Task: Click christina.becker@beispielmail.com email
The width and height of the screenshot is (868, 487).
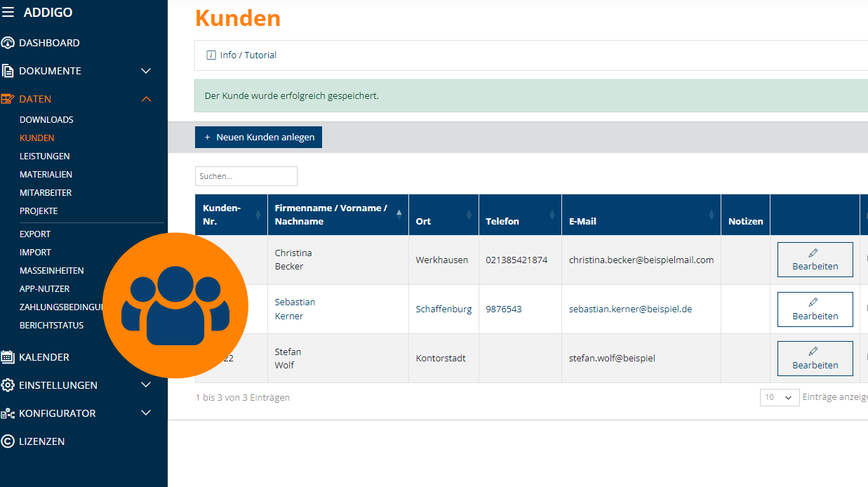Action: coord(641,260)
